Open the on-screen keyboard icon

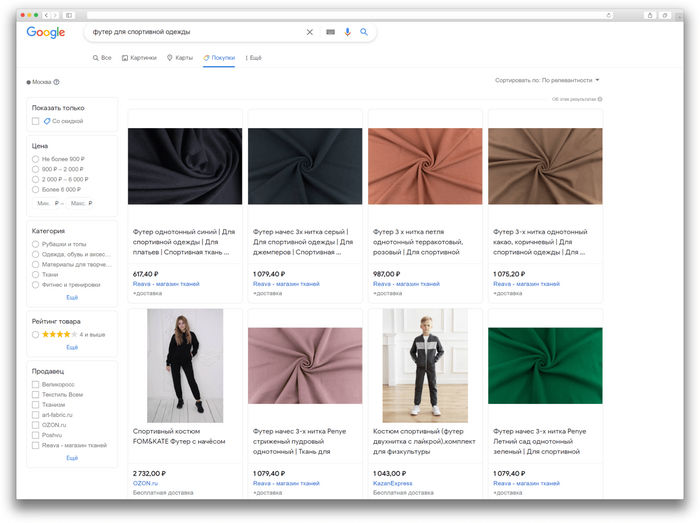pyautogui.click(x=330, y=32)
